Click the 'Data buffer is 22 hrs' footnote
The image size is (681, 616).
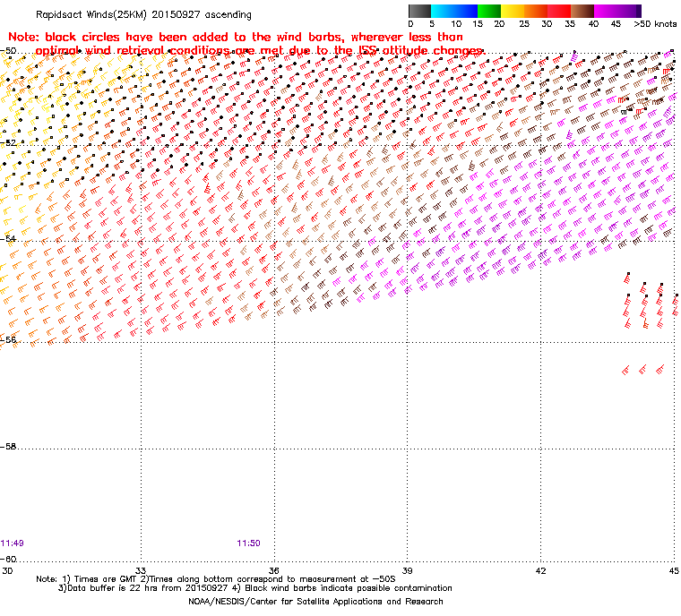click(x=255, y=588)
